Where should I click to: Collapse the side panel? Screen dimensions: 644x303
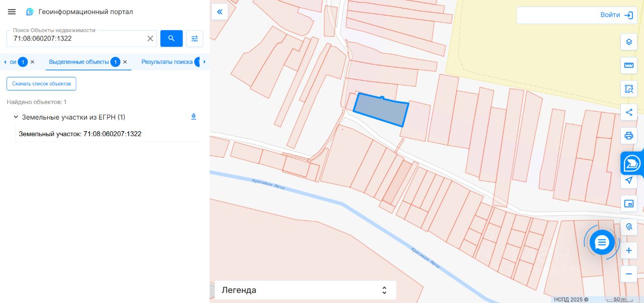(220, 12)
